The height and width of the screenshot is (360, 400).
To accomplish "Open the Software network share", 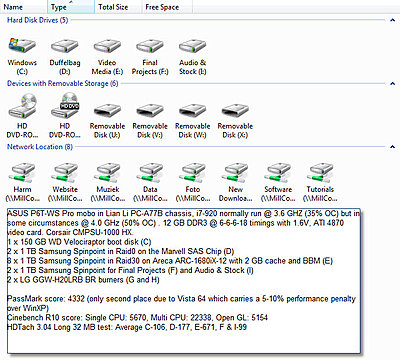I will [278, 182].
